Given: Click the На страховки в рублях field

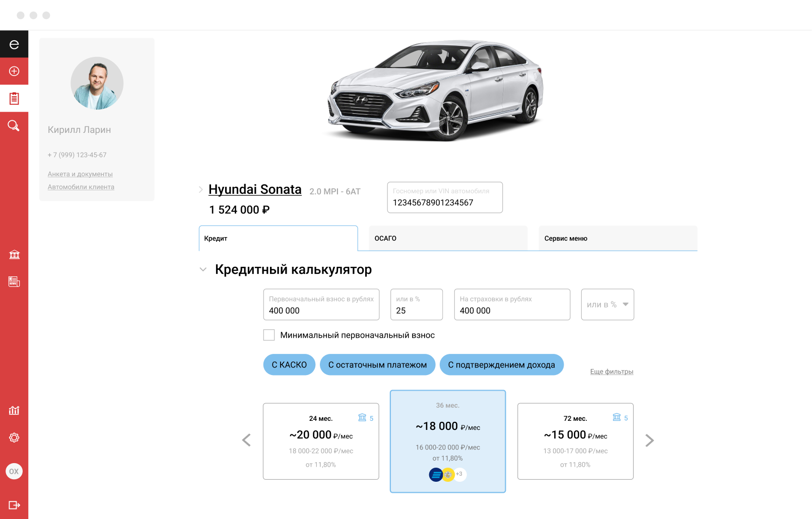Looking at the screenshot, I should tap(512, 305).
